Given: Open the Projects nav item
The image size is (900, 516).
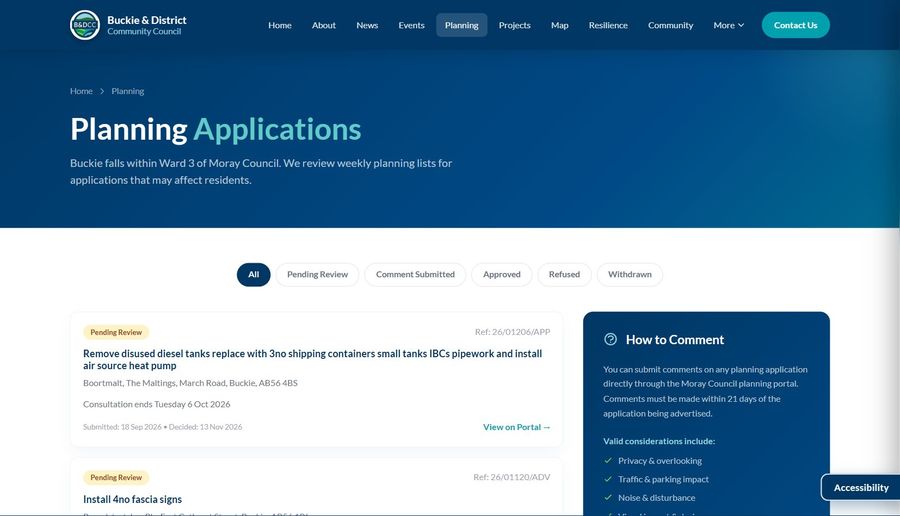Looking at the screenshot, I should point(514,25).
